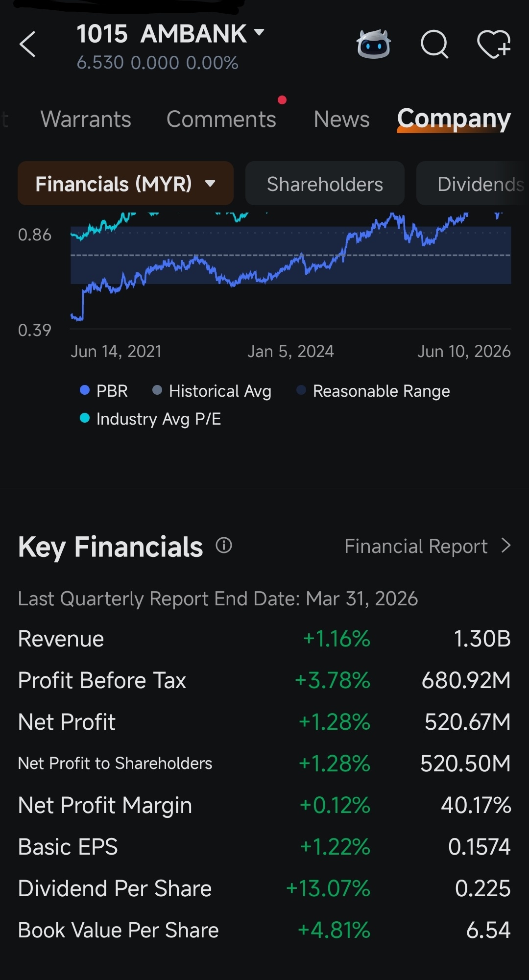This screenshot has width=529, height=980.
Task: Add AMBANK to watchlist heart icon
Action: pyautogui.click(x=494, y=44)
